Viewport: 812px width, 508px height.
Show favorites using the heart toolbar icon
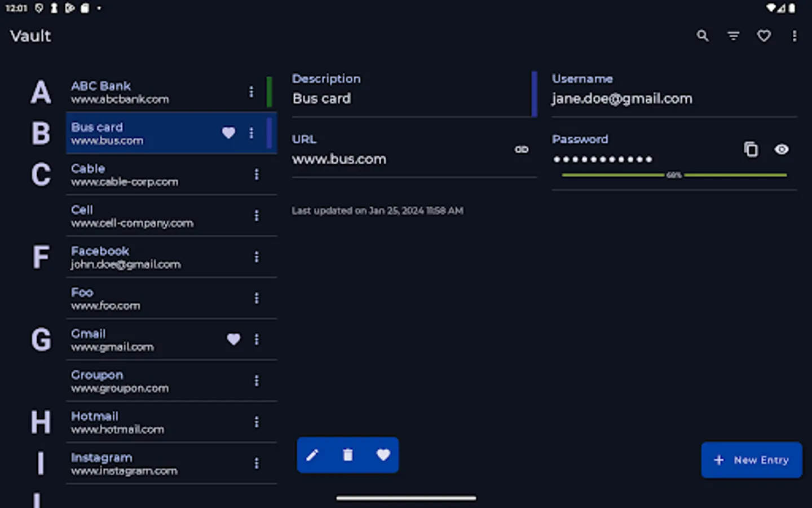(764, 36)
